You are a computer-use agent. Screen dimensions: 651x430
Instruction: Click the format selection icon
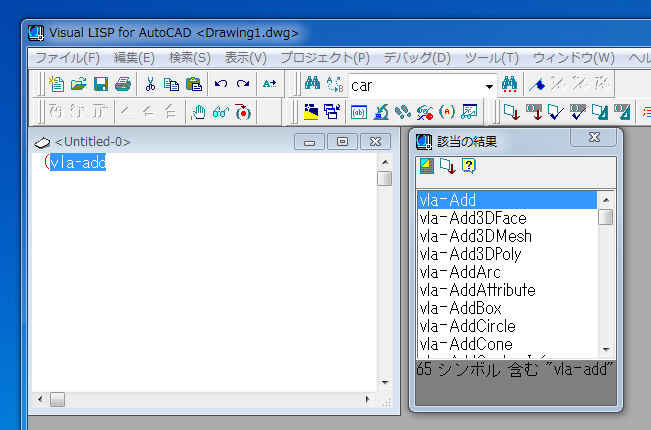tap(622, 112)
